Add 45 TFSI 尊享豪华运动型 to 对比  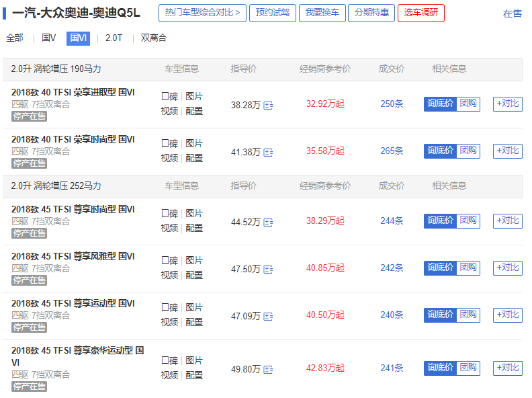(x=508, y=368)
